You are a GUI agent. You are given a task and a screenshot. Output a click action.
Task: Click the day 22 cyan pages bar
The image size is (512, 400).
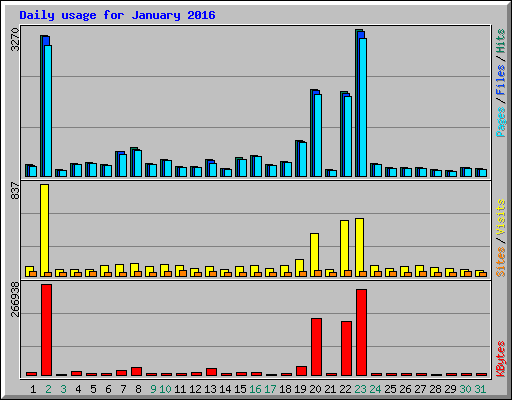348,136
